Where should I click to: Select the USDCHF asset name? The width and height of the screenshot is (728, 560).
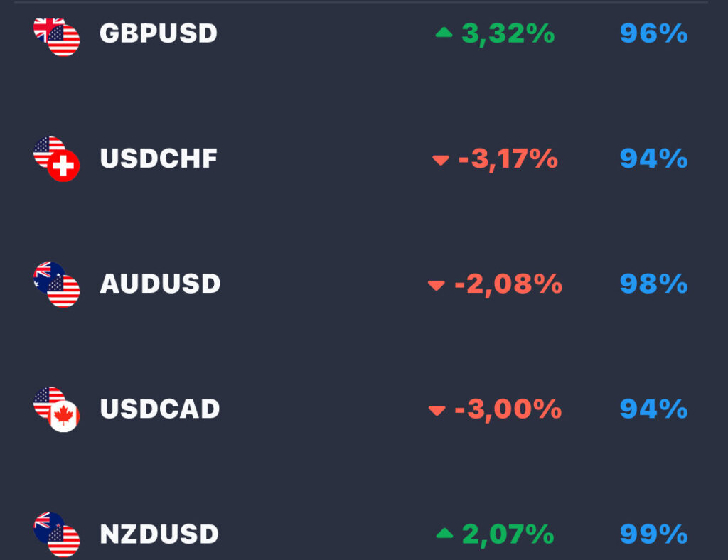(x=159, y=158)
